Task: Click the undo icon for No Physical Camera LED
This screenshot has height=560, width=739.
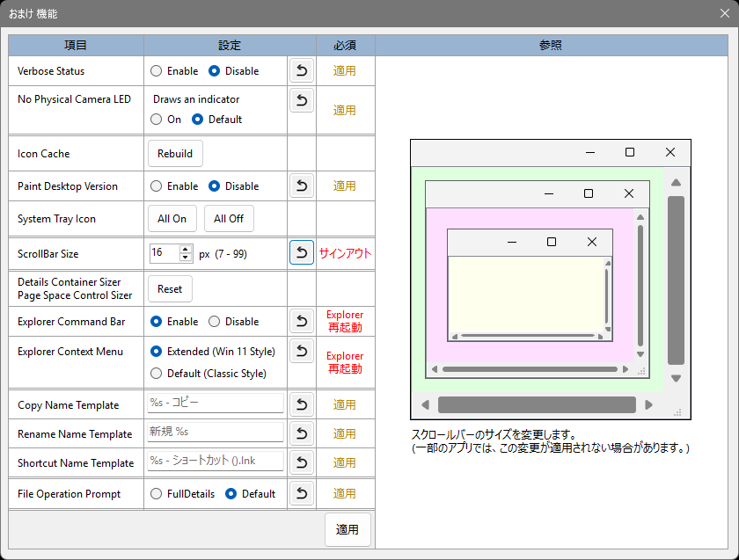Action: (x=302, y=100)
